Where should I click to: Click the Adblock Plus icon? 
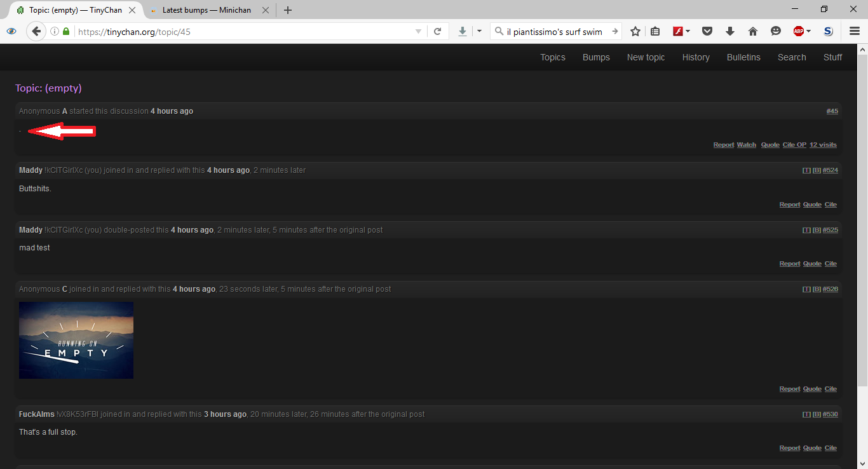(799, 31)
